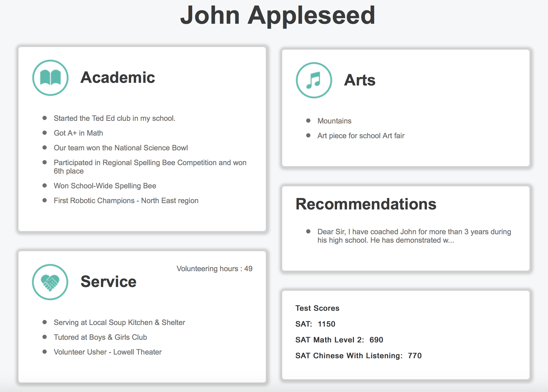Select 'Started the Ted Ed club' item
Viewport: 548px width, 392px height.
coord(114,118)
